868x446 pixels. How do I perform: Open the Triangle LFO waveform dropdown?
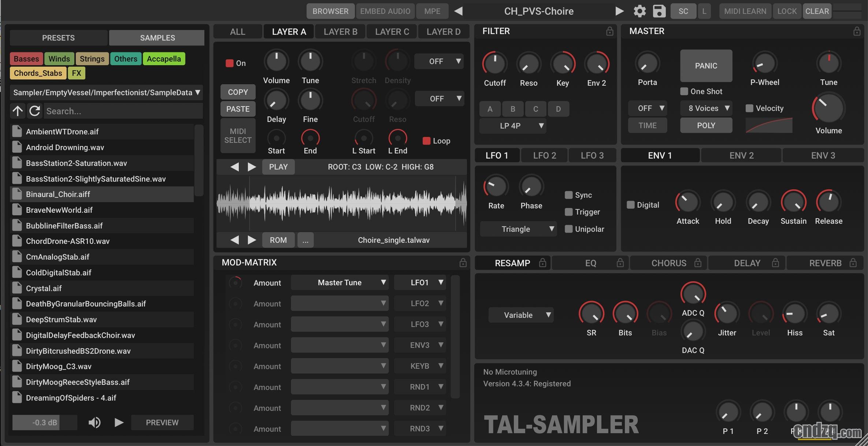518,229
